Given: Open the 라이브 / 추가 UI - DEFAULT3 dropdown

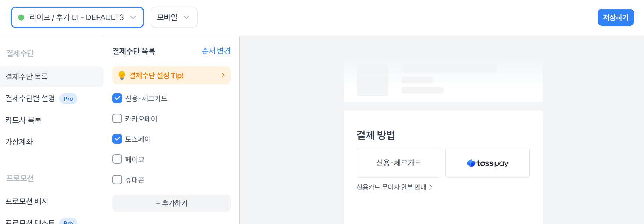Looking at the screenshot, I should (x=77, y=17).
